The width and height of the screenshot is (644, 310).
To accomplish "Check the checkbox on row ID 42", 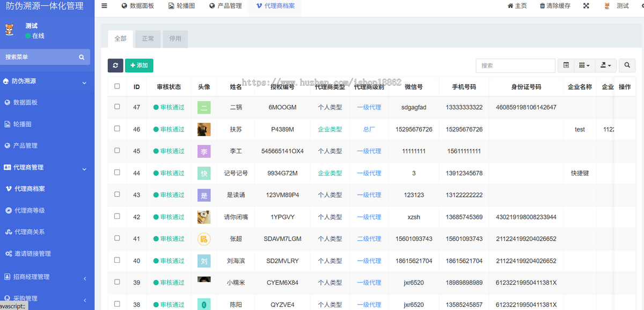I will pyautogui.click(x=116, y=217).
